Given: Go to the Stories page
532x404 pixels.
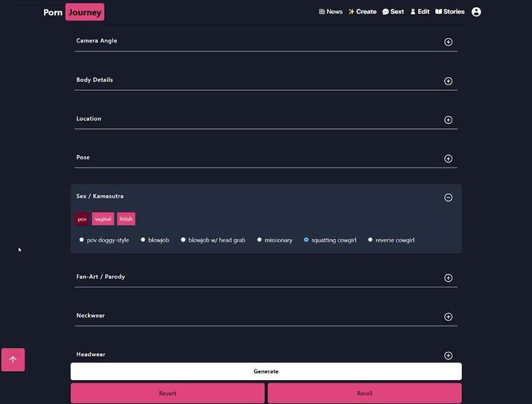Looking at the screenshot, I should point(450,12).
